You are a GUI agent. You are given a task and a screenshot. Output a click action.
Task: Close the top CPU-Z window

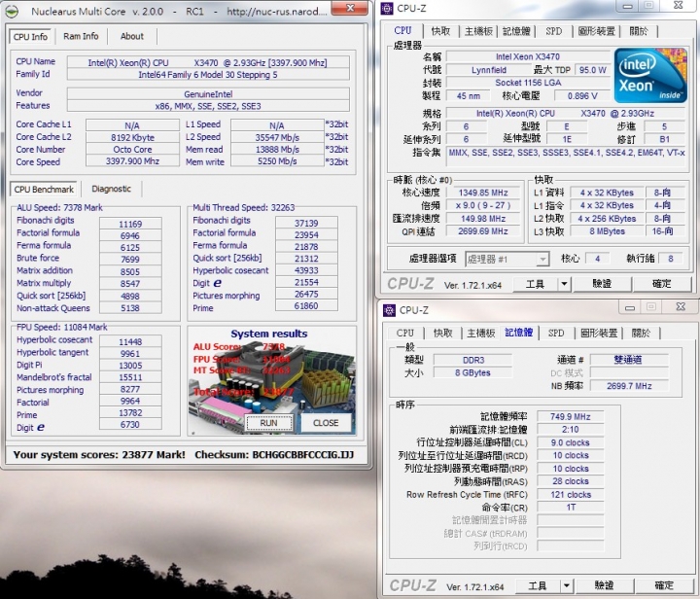pyautogui.click(x=679, y=6)
